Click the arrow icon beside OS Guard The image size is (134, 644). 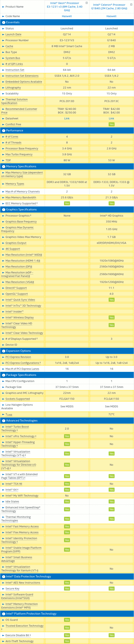(3, 620)
